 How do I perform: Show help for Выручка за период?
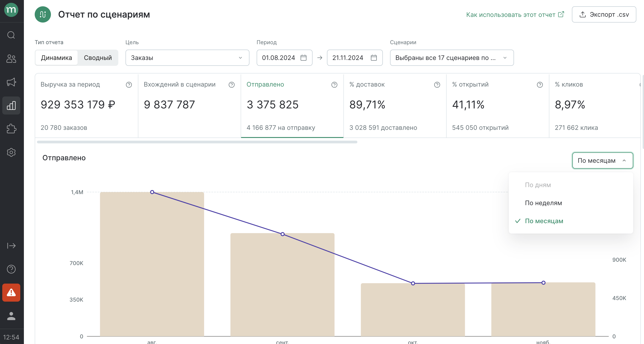129,85
